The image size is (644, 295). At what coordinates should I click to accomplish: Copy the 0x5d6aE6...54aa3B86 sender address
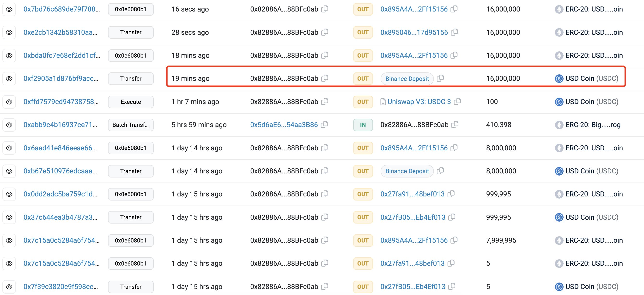click(324, 124)
